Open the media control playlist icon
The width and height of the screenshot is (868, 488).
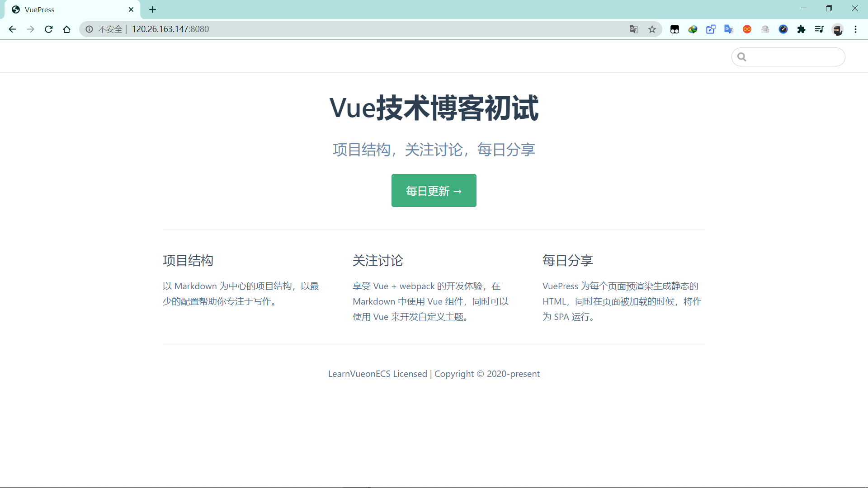pyautogui.click(x=819, y=29)
